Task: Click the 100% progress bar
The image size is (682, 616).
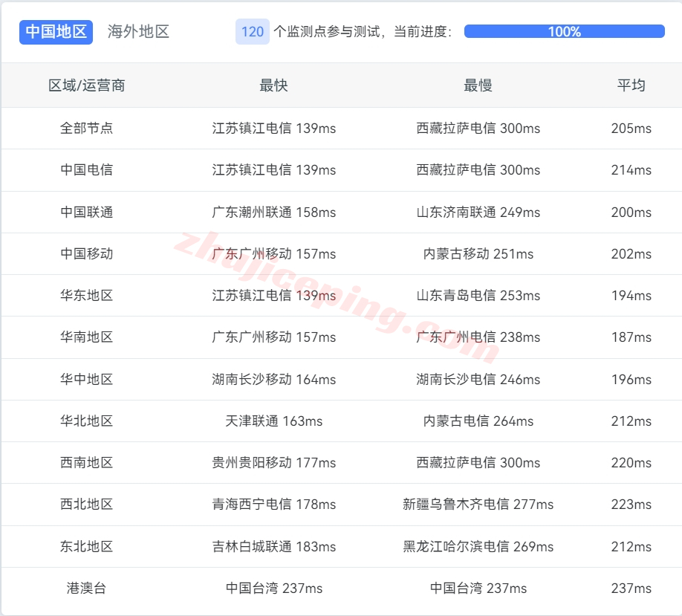Action: click(564, 31)
